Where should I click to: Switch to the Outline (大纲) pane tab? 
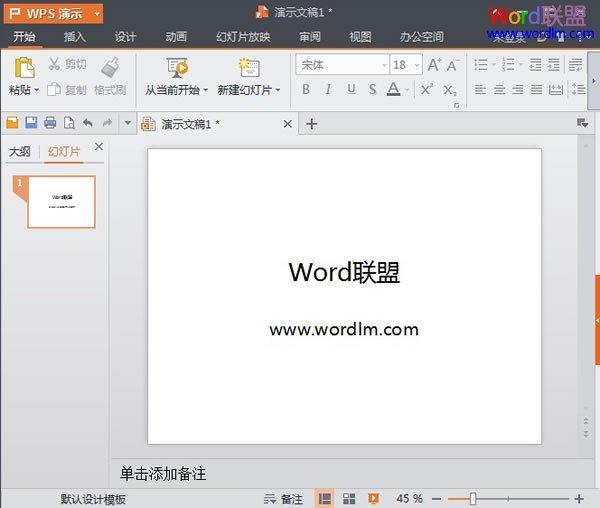click(x=20, y=151)
